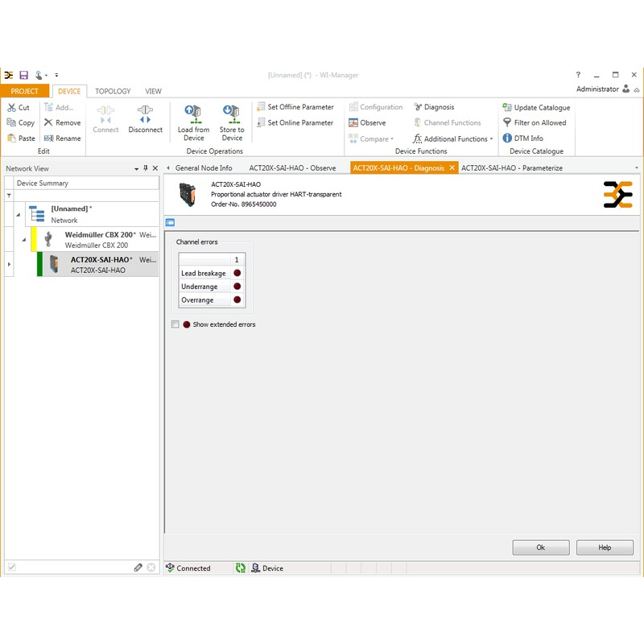Click the Cut tool in the Edit group
Image resolution: width=644 pixels, height=644 pixels.
(x=19, y=108)
